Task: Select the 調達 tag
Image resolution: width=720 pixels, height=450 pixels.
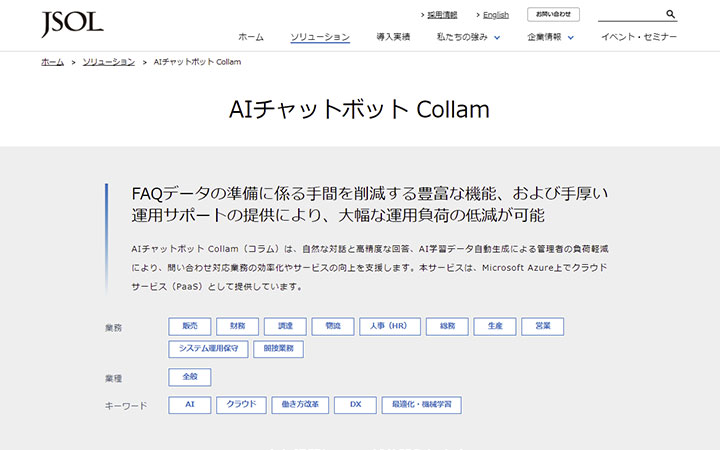Action: click(x=285, y=326)
